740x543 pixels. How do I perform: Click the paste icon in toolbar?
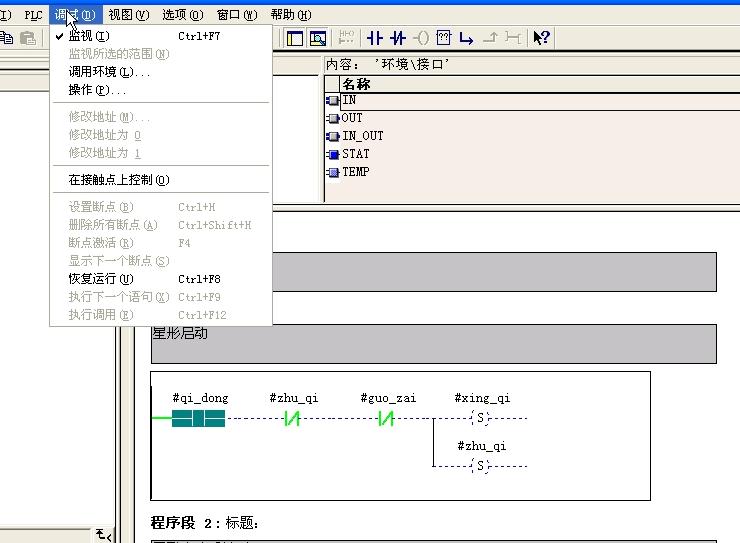click(28, 38)
